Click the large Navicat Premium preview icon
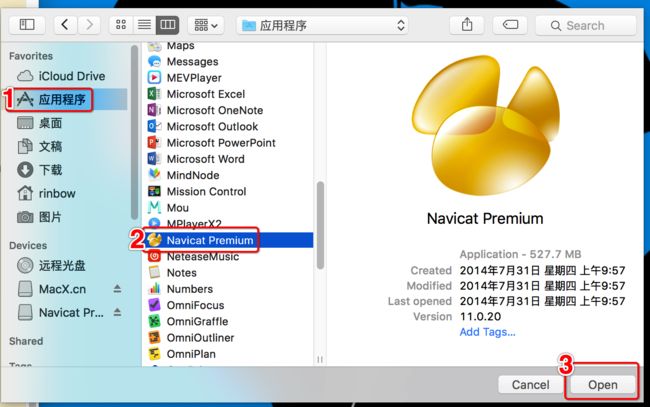The height and width of the screenshot is (407, 650). coord(486,124)
